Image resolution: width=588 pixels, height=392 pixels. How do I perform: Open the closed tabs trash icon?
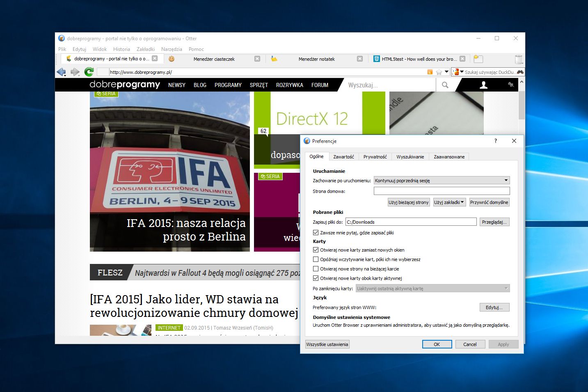pos(519,59)
